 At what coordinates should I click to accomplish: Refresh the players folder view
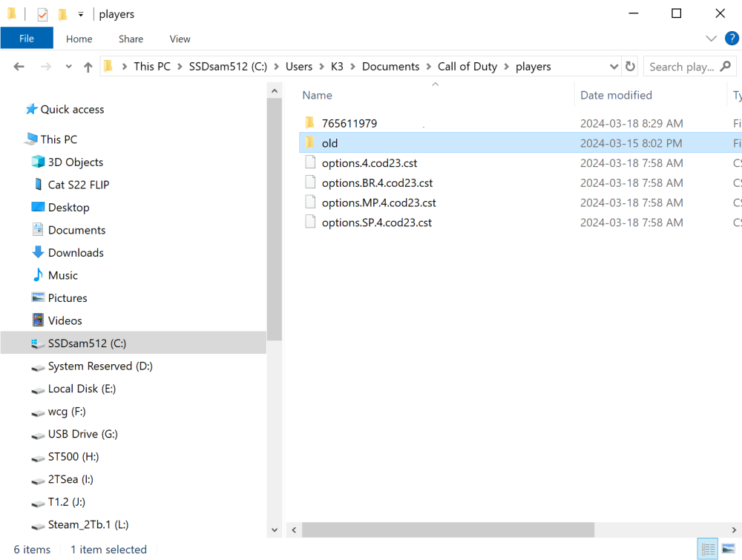[630, 67]
